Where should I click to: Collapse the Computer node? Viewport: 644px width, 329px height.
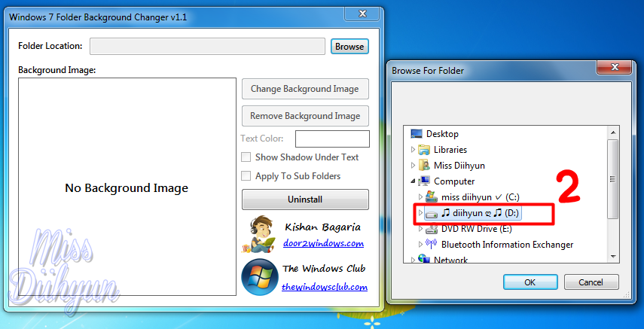(x=413, y=181)
